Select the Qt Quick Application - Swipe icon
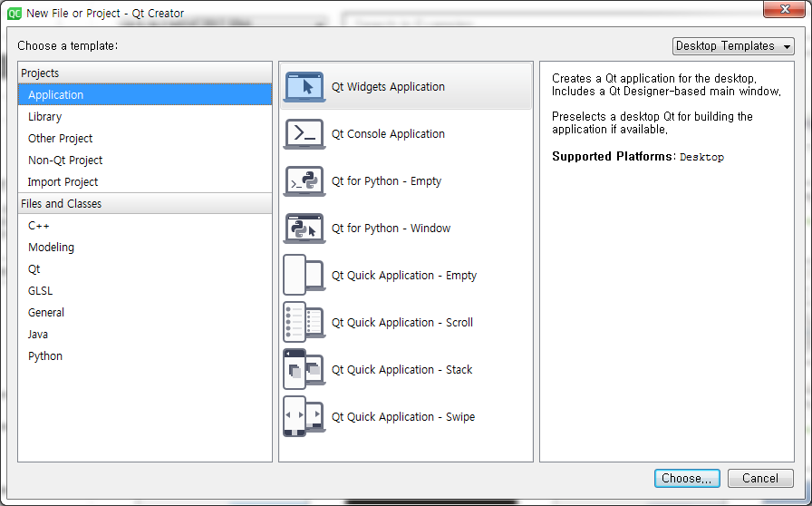This screenshot has width=812, height=506. [x=304, y=416]
